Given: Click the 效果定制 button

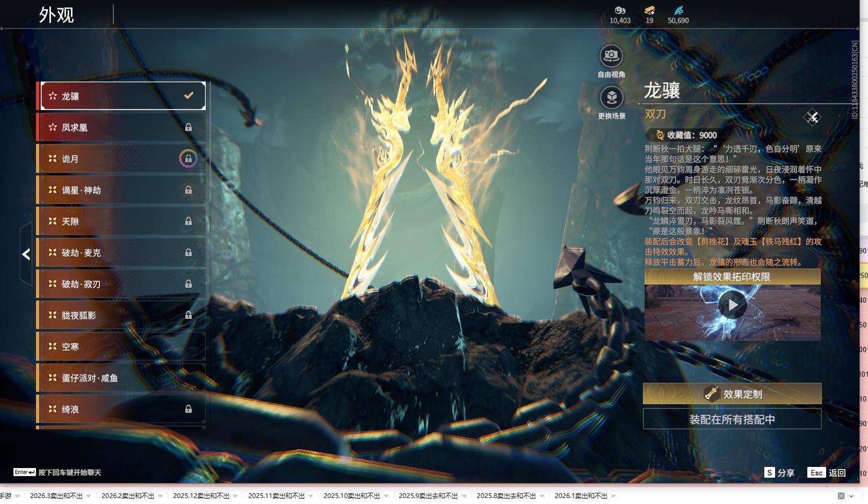Looking at the screenshot, I should [732, 394].
